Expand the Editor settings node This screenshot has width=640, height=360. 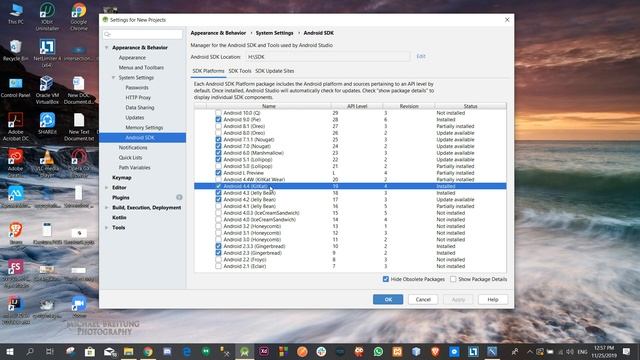pyautogui.click(x=107, y=188)
